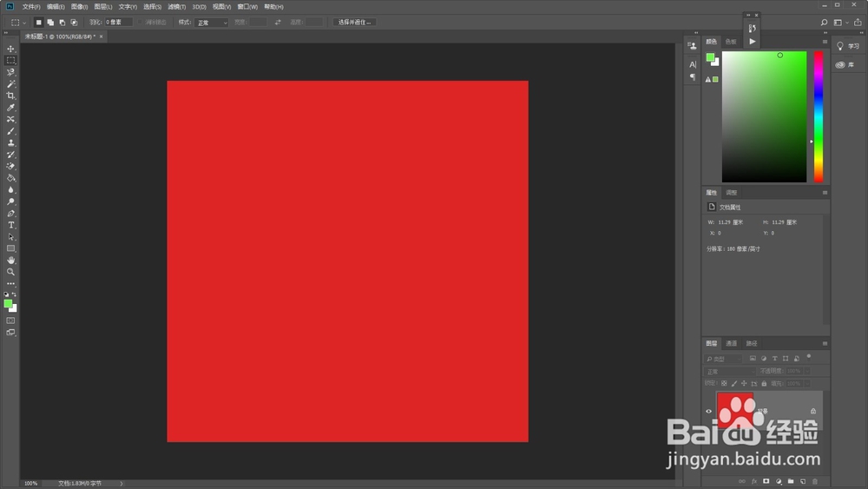
Task: Pick a shade in the green color field
Action: 764,117
